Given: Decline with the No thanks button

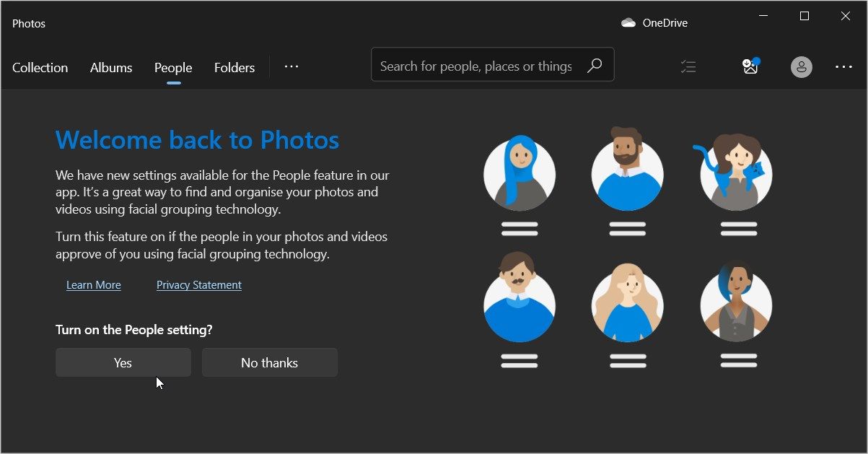Looking at the screenshot, I should (x=269, y=362).
